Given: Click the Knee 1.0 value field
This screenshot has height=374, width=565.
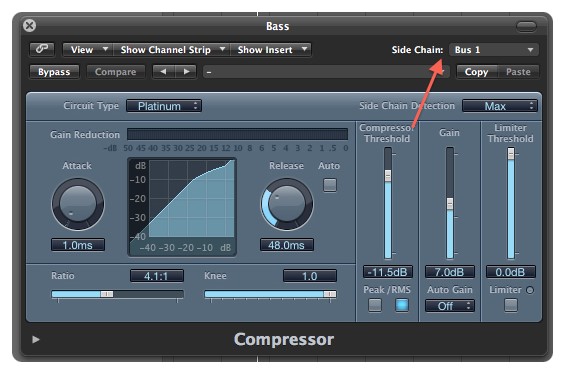Looking at the screenshot, I should click(x=310, y=276).
